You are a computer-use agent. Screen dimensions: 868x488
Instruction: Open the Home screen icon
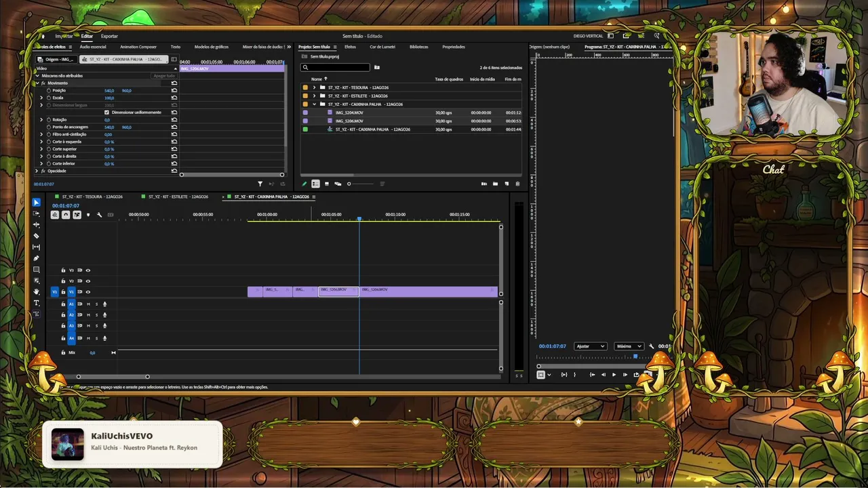point(43,36)
